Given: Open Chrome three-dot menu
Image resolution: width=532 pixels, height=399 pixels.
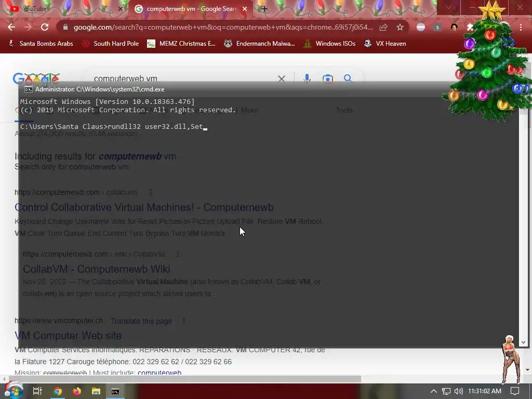Looking at the screenshot, I should pos(521,27).
